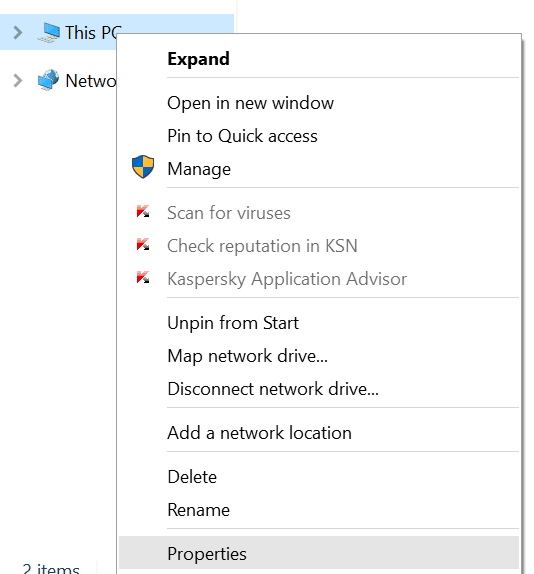Open Properties from the context menu

coord(319,554)
